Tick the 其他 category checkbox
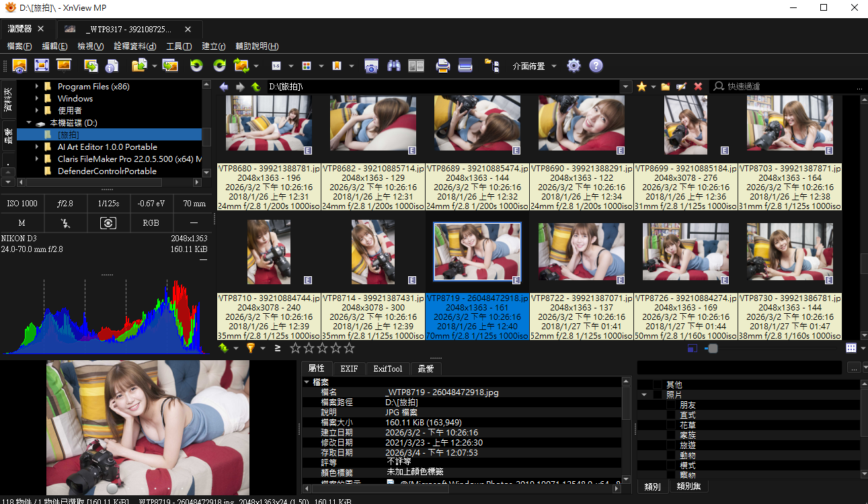The height and width of the screenshot is (504, 868). point(658,385)
